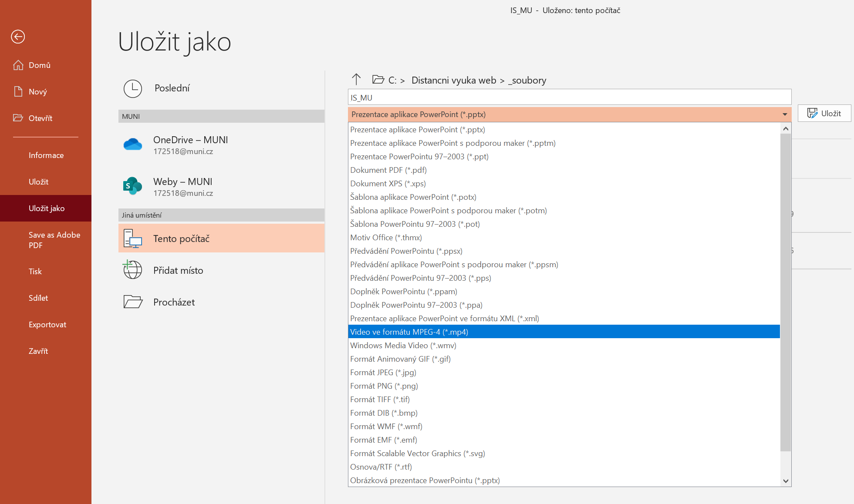The height and width of the screenshot is (504, 854).
Task: Open the Informace page
Action: point(46,155)
